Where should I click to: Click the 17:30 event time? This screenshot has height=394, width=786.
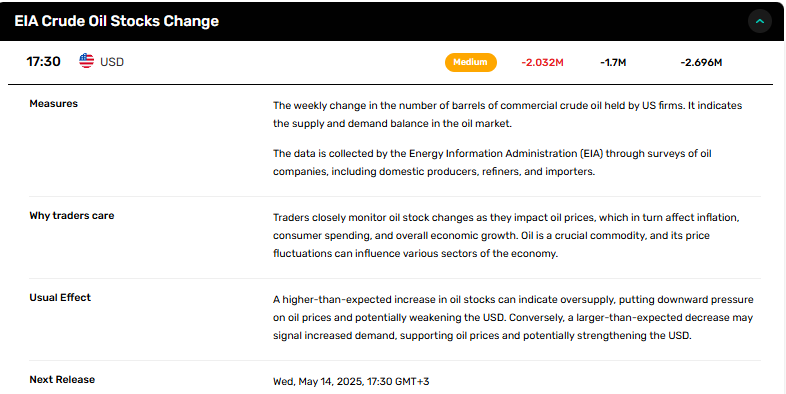pos(44,62)
